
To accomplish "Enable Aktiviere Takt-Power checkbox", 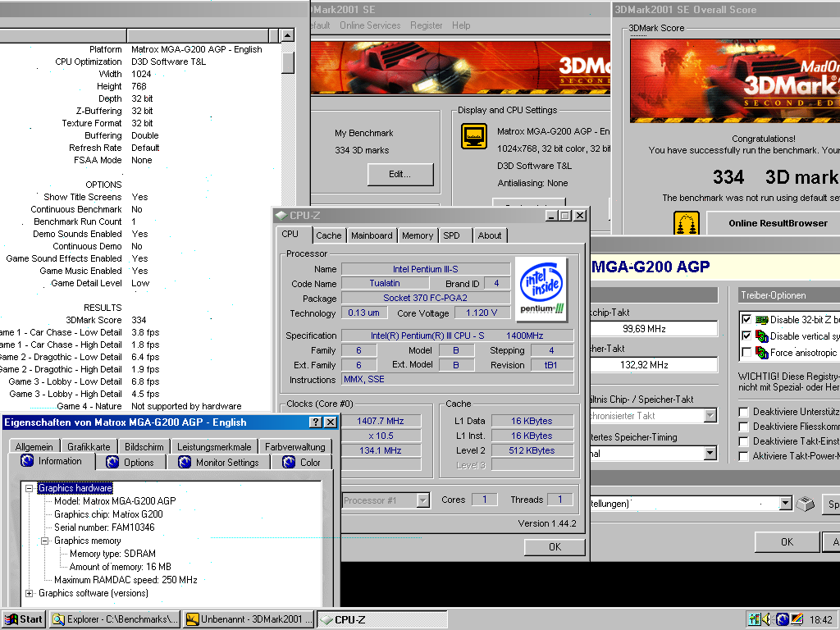I will [x=743, y=456].
